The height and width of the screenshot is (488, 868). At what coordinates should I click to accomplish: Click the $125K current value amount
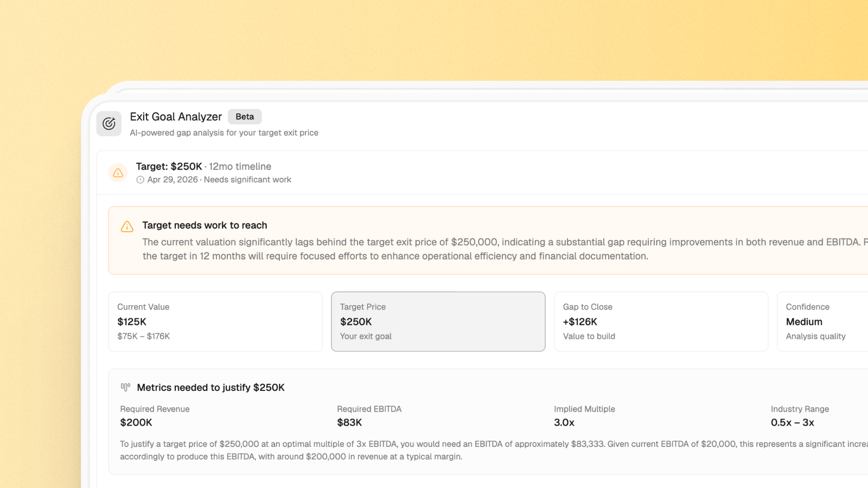(x=132, y=322)
